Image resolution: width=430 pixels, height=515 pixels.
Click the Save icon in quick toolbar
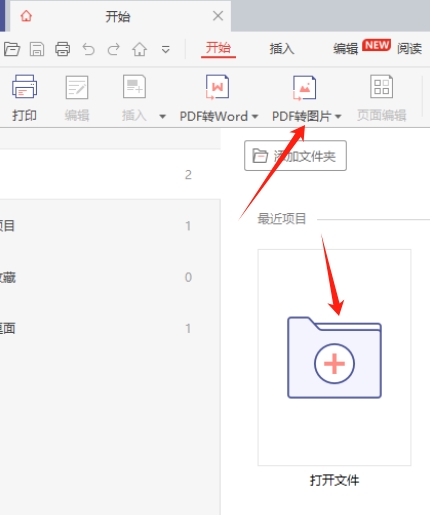37,49
